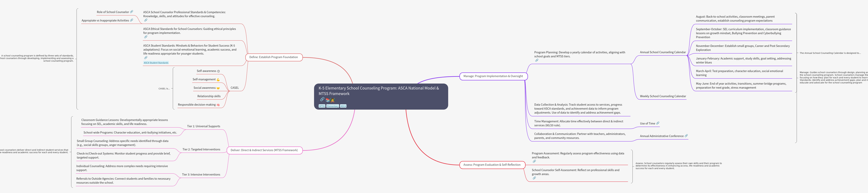Open link icon beside Annual Administrative Conference
The image size is (868, 193).
(x=686, y=136)
